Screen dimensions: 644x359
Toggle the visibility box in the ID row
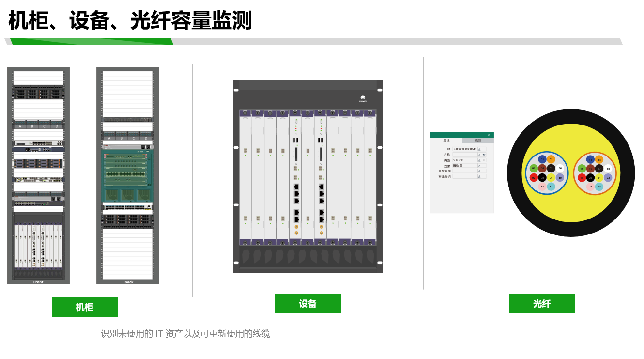pos(484,149)
